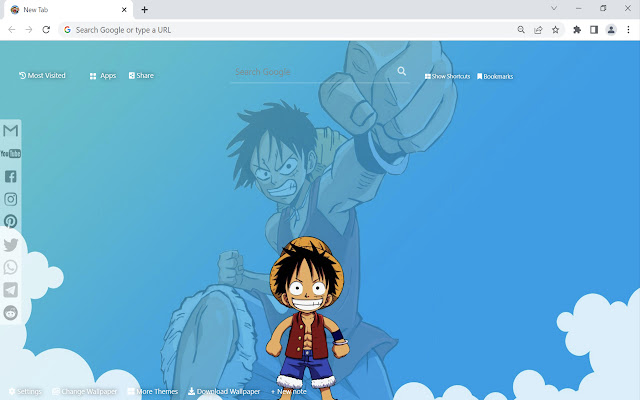The height and width of the screenshot is (400, 640).
Task: Open WhatsApp sidebar shortcut
Action: (11, 267)
